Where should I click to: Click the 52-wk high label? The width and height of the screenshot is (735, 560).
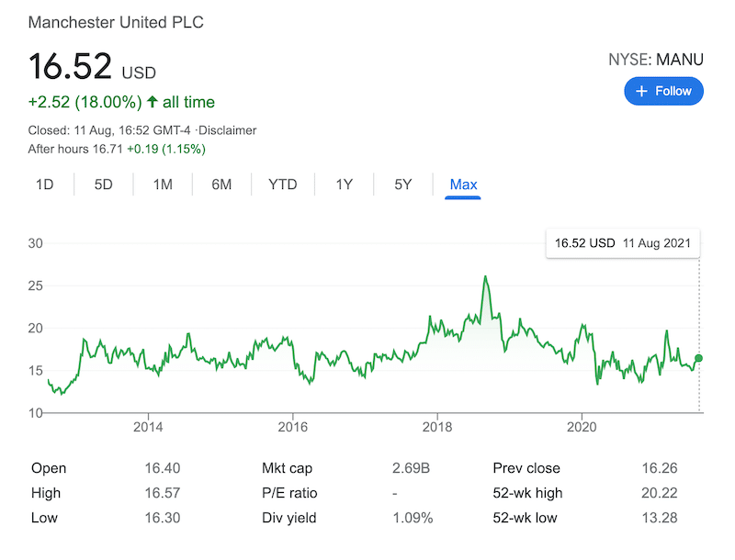527,493
